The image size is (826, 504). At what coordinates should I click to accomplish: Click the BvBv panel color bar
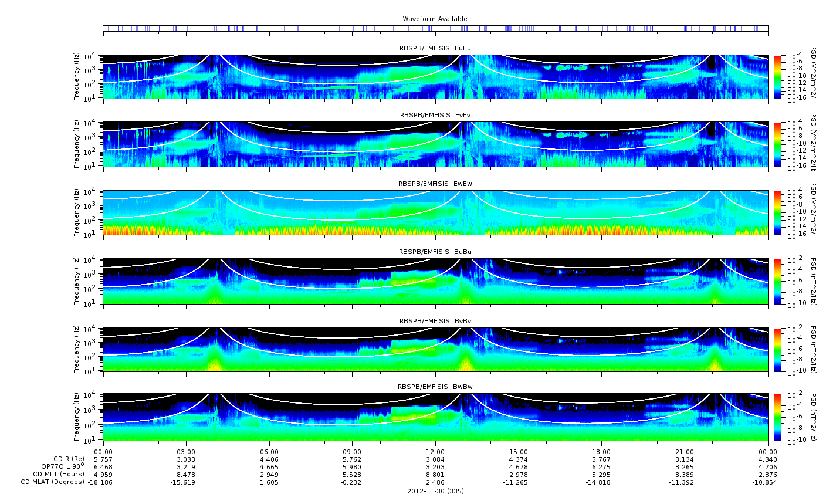point(777,350)
